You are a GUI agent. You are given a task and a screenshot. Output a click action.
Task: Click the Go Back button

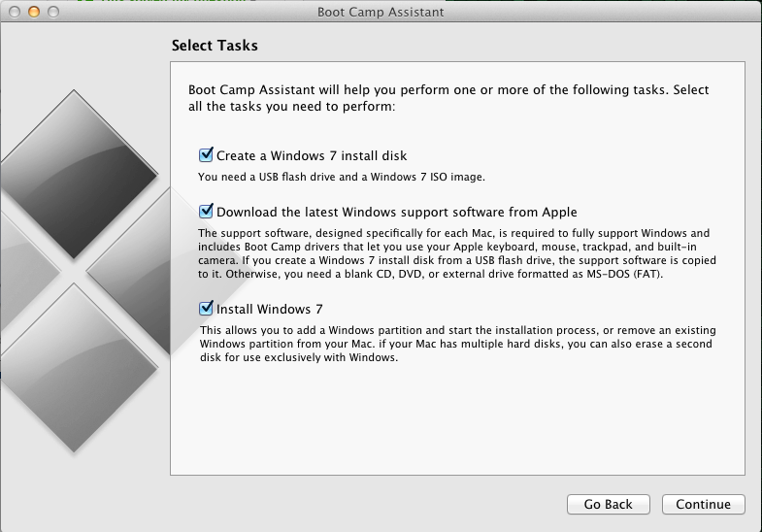click(609, 504)
